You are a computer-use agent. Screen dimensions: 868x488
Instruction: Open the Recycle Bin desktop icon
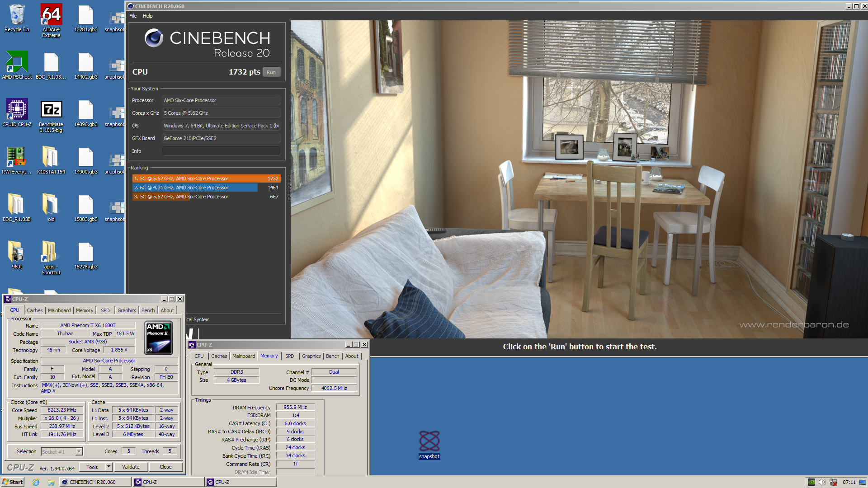pyautogui.click(x=17, y=18)
